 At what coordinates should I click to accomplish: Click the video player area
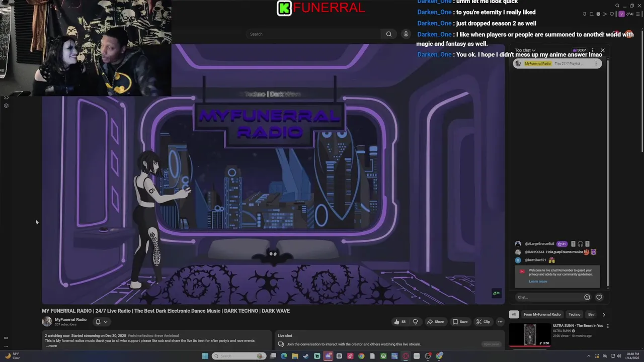point(273,174)
